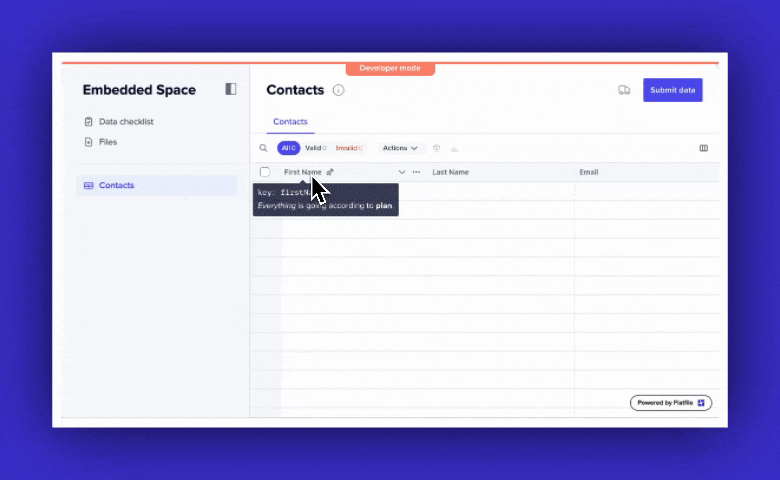Click the truck icon beside Submit data
The height and width of the screenshot is (480, 780).
624,90
